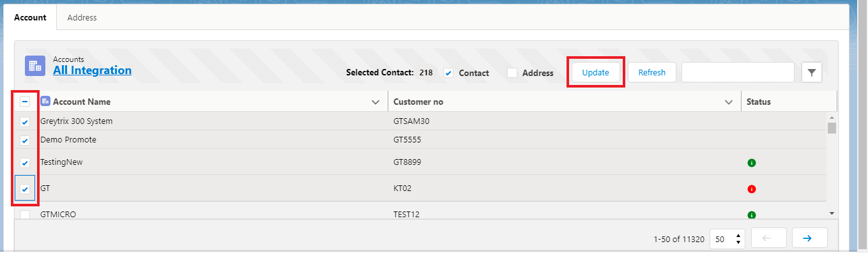The height and width of the screenshot is (253, 868).
Task: Enable the Address checkbox
Action: [512, 73]
